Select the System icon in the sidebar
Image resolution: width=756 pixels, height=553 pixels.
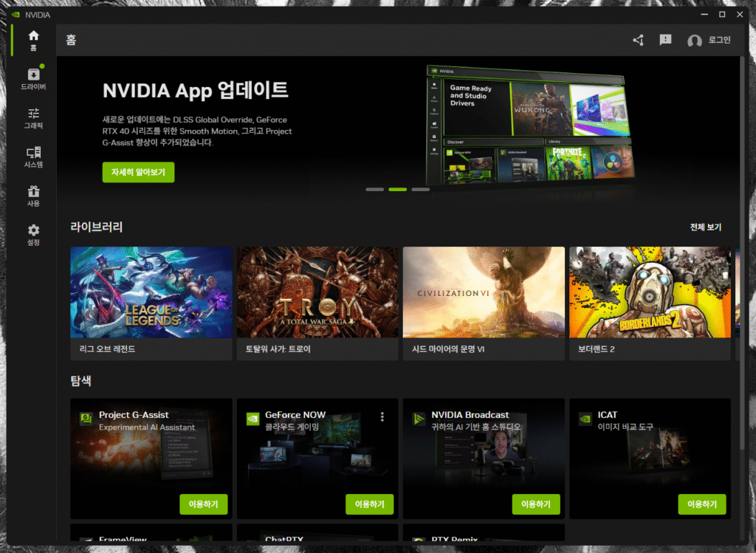pyautogui.click(x=33, y=157)
